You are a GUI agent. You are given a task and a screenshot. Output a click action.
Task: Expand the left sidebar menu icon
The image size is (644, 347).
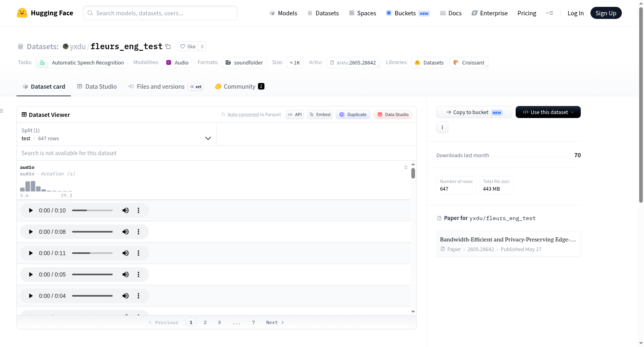(2, 111)
